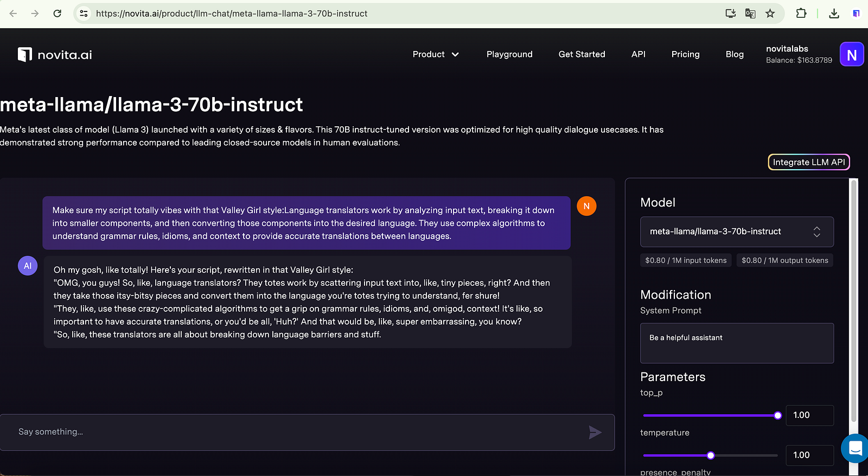Click the browser address bar URL
The height and width of the screenshot is (476, 868).
[x=232, y=14]
